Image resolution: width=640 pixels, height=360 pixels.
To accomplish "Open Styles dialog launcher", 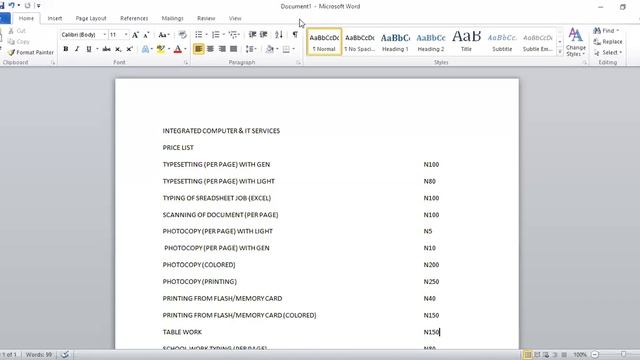I will click(584, 63).
